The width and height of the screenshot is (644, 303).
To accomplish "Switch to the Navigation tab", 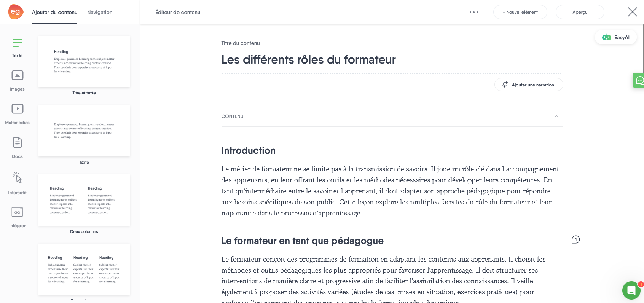I will click(99, 12).
